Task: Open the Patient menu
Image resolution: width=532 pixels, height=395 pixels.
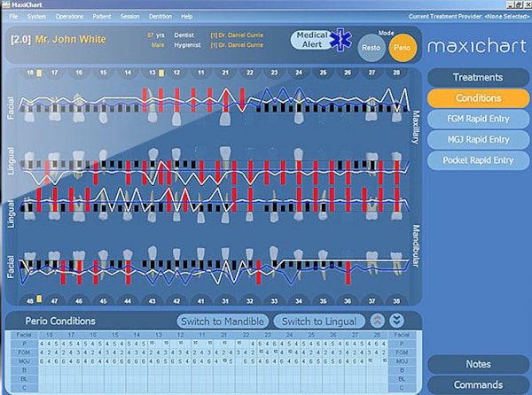Action: pyautogui.click(x=102, y=16)
